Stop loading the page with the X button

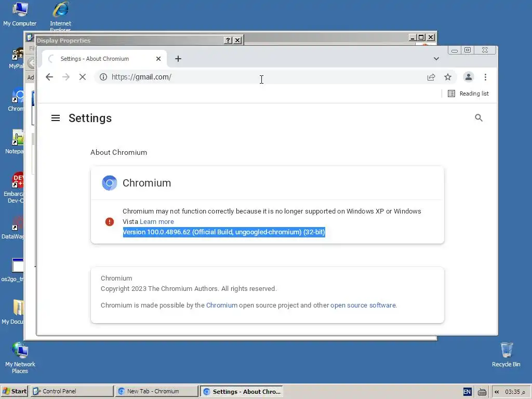[83, 77]
